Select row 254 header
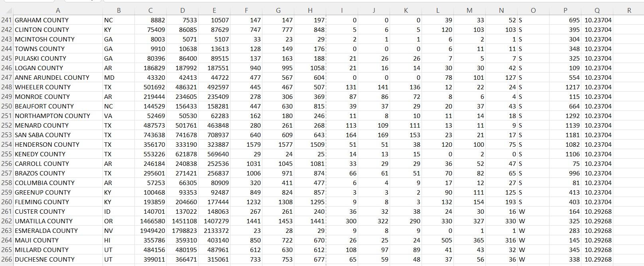This screenshot has height=266, width=644. (7, 144)
